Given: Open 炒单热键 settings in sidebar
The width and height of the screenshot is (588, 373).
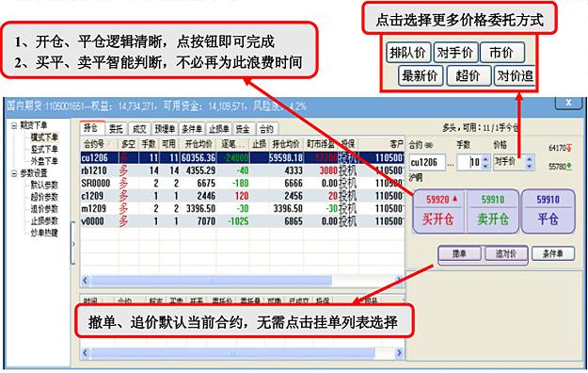Looking at the screenshot, I should coord(44,234).
